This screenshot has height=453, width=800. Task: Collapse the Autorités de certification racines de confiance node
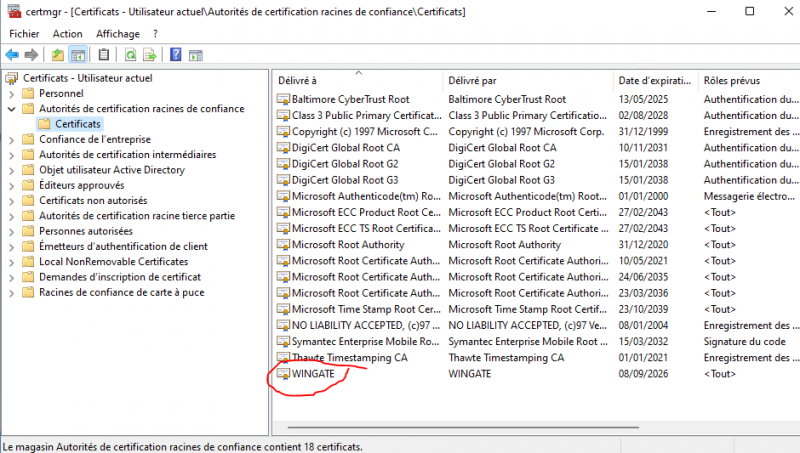pyautogui.click(x=10, y=109)
